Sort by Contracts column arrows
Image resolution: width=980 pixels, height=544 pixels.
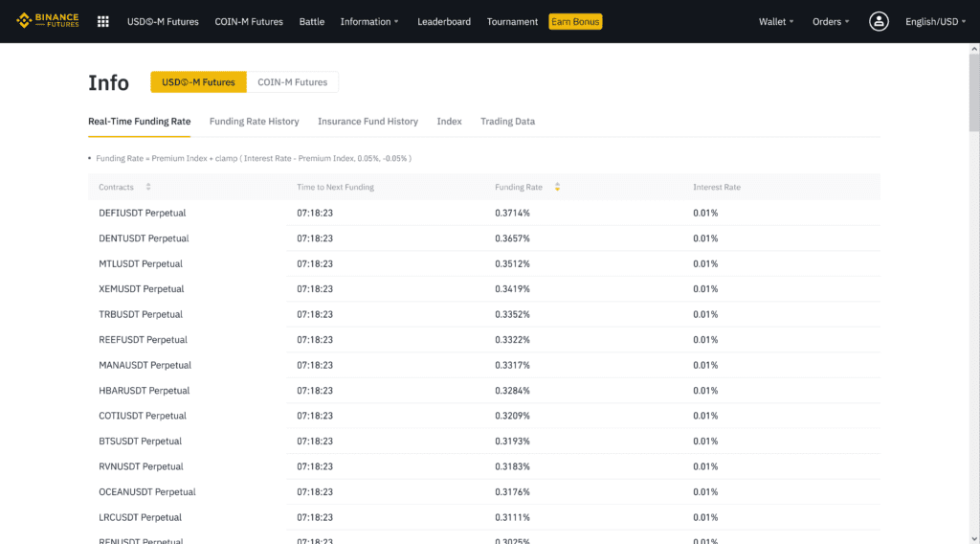(x=148, y=187)
